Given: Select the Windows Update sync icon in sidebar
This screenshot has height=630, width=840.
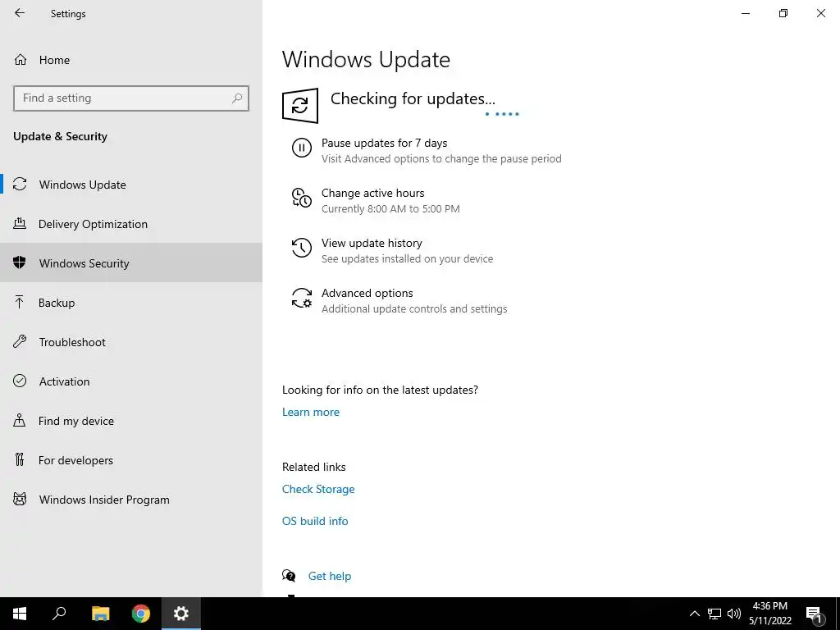Looking at the screenshot, I should click(x=20, y=185).
